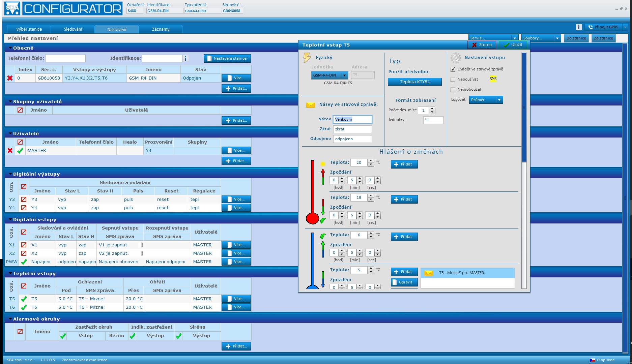
Task: Check the 'Neprobouzet' checkbox
Action: (x=453, y=90)
